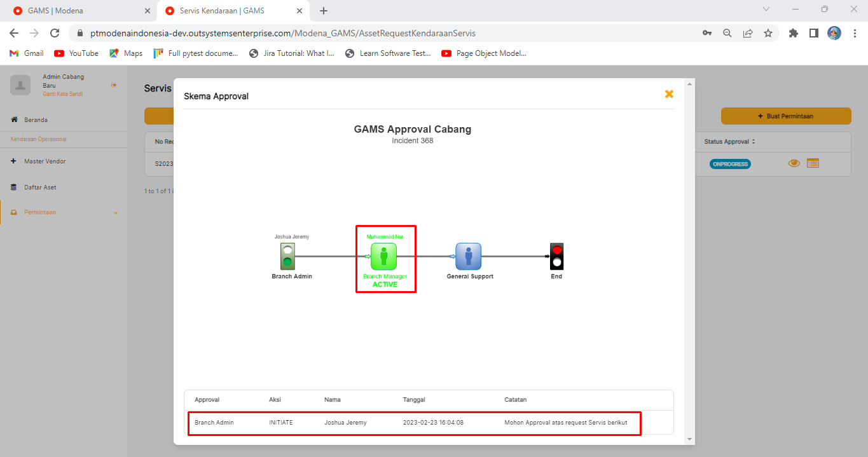Click the modal's vertical scrollbar down arrow
This screenshot has width=868, height=457.
[689, 439]
